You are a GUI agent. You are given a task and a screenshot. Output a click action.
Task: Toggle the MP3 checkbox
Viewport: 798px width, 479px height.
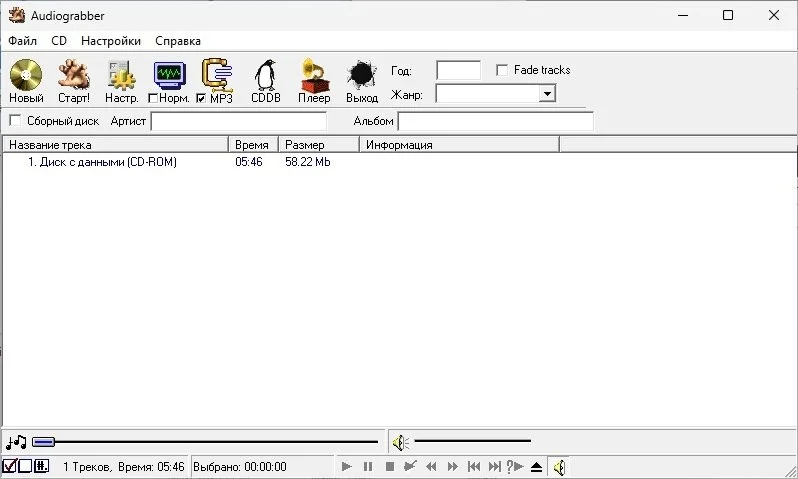coord(201,98)
